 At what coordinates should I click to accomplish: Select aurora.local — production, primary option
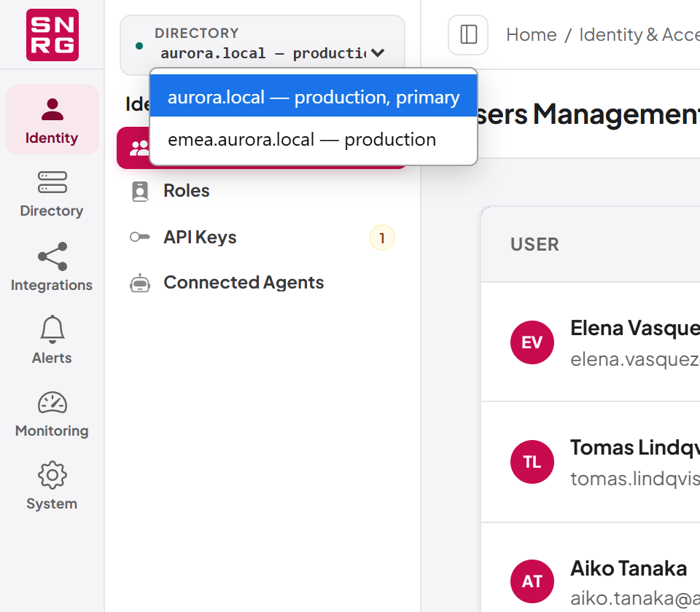(x=314, y=96)
